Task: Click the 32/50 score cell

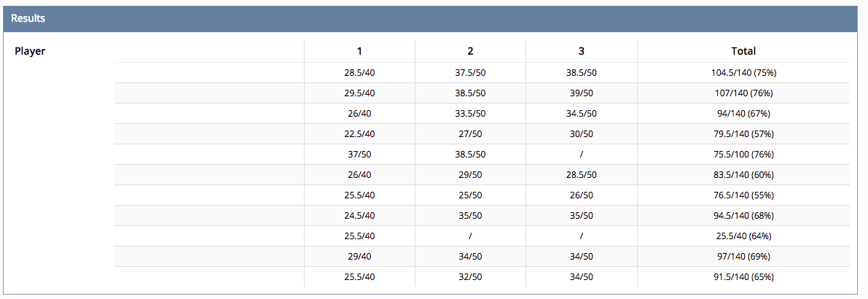Action: (471, 277)
